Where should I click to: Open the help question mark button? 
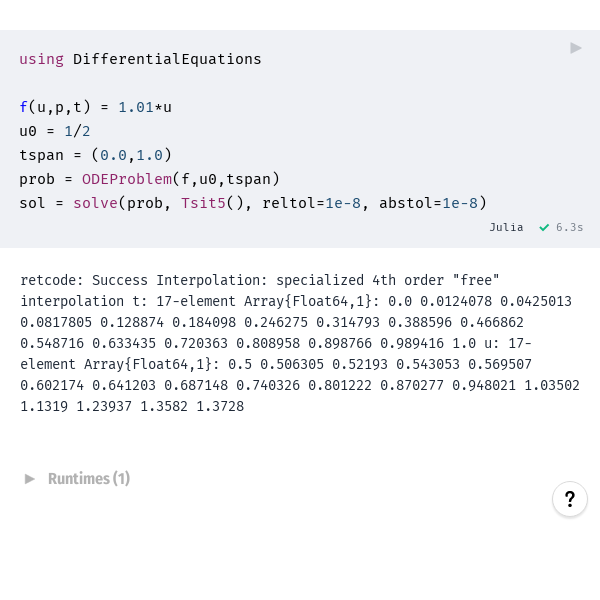(569, 499)
